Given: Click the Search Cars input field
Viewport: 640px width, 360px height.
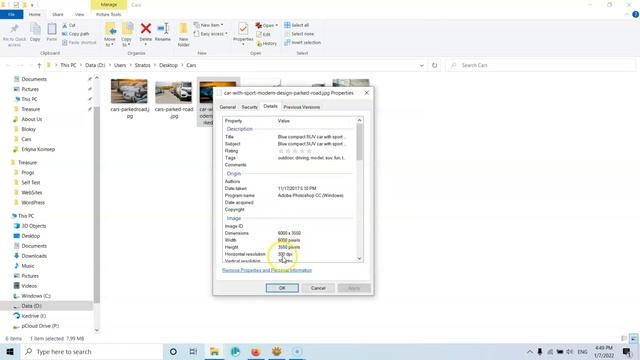Looking at the screenshot, I should pos(541,65).
